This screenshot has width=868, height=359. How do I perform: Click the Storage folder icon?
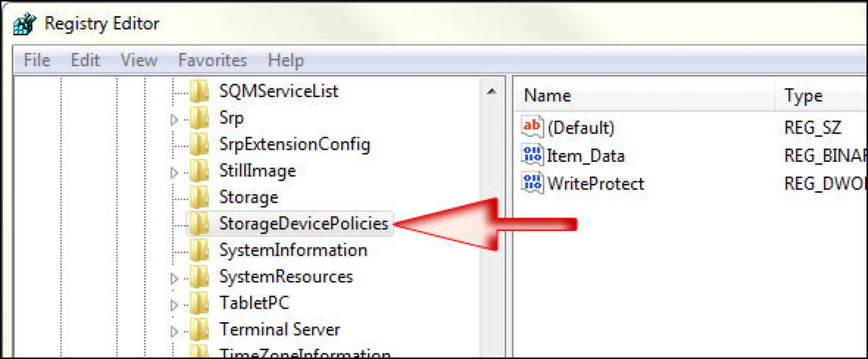pyautogui.click(x=199, y=197)
